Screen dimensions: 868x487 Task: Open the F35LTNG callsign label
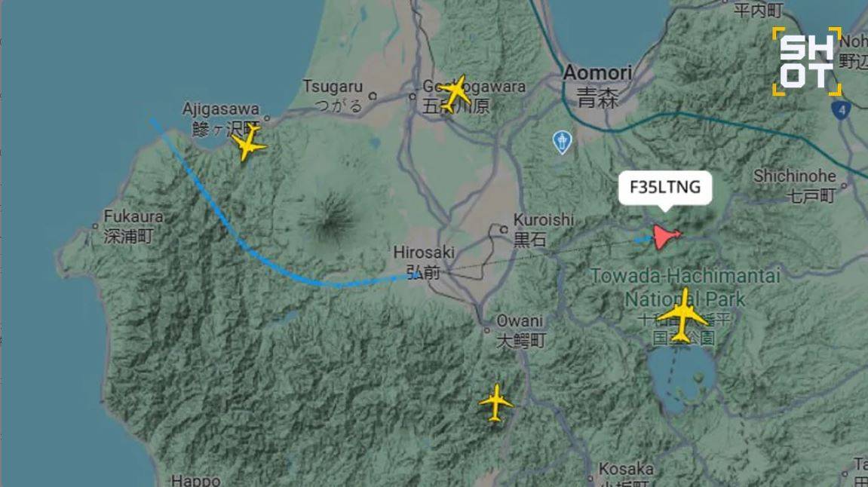pyautogui.click(x=665, y=188)
